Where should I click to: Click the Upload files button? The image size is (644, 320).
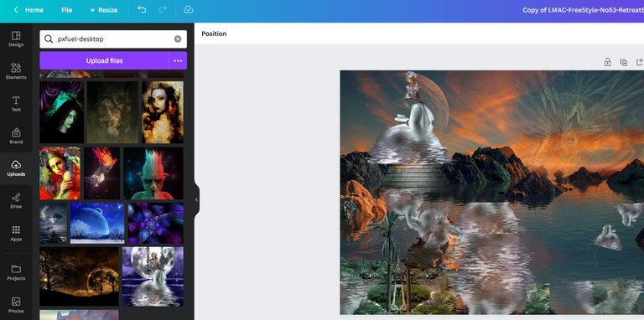(104, 60)
